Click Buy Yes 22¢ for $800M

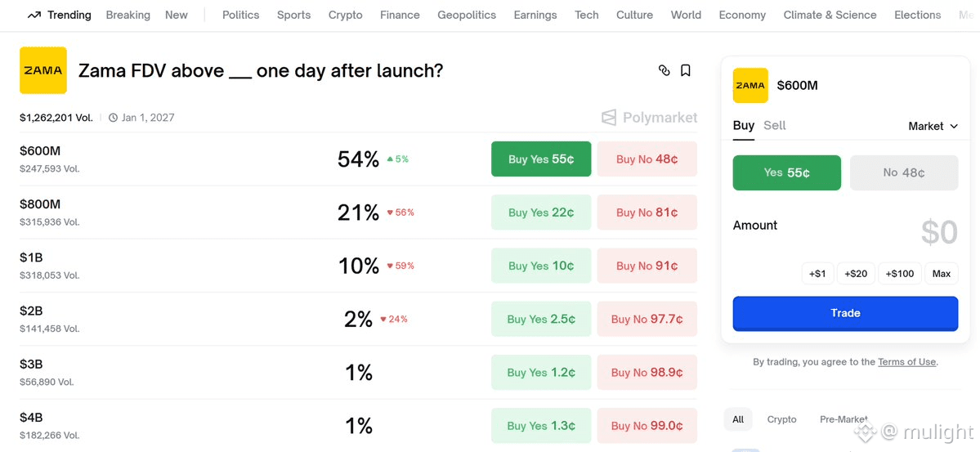click(x=541, y=213)
